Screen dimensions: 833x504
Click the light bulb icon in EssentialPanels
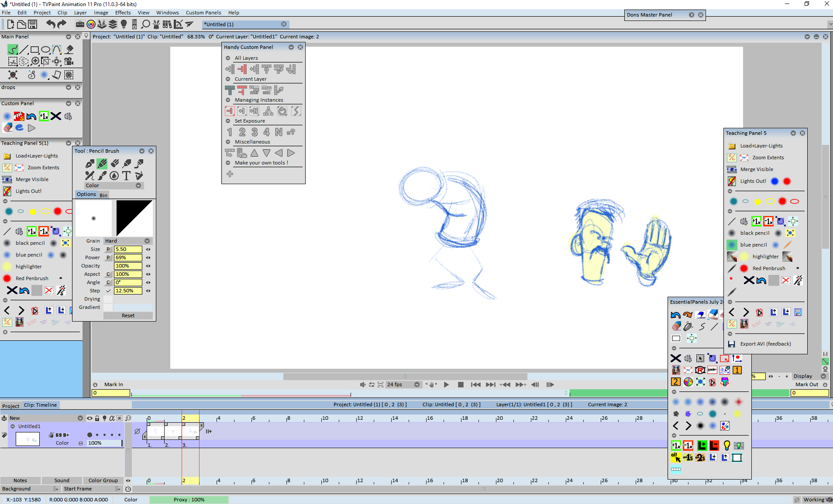point(726,446)
